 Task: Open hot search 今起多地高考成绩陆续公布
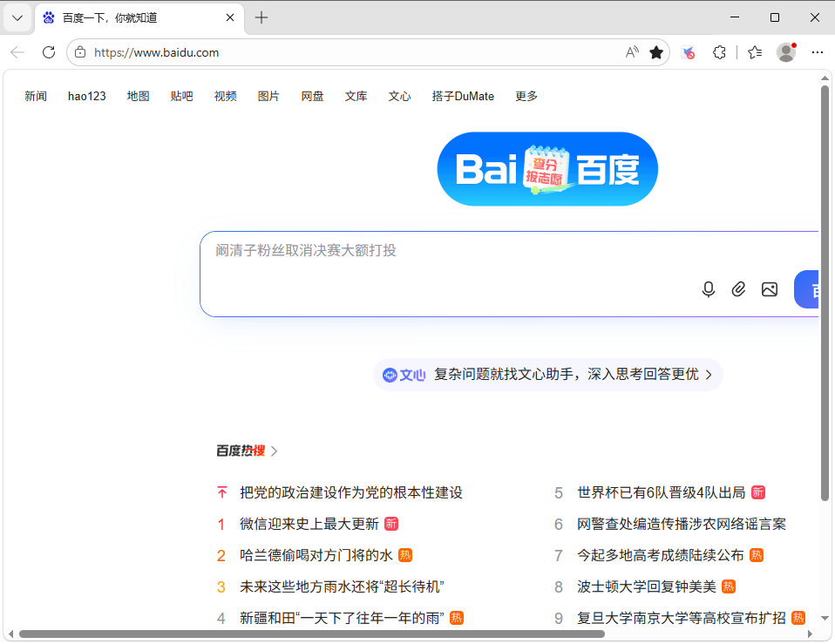click(661, 556)
